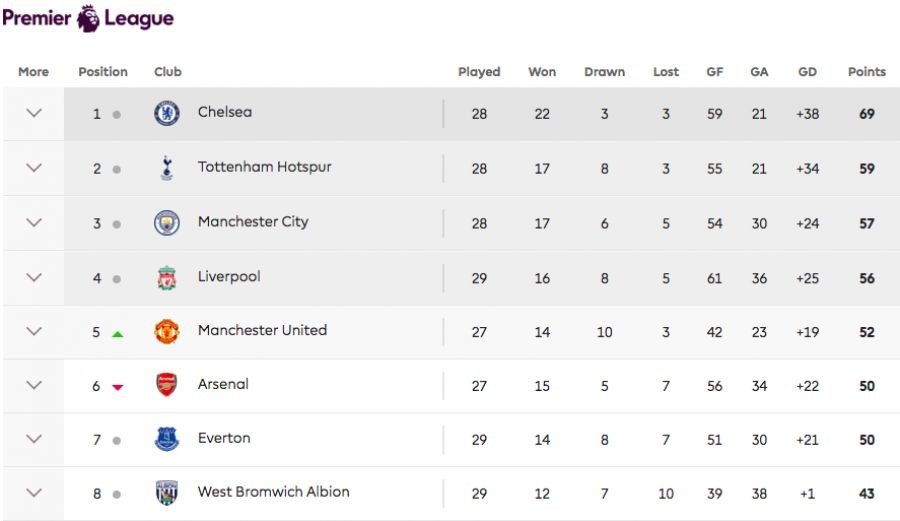Screen dimensions: 900x521
Task: Click the Position column header
Action: [103, 72]
